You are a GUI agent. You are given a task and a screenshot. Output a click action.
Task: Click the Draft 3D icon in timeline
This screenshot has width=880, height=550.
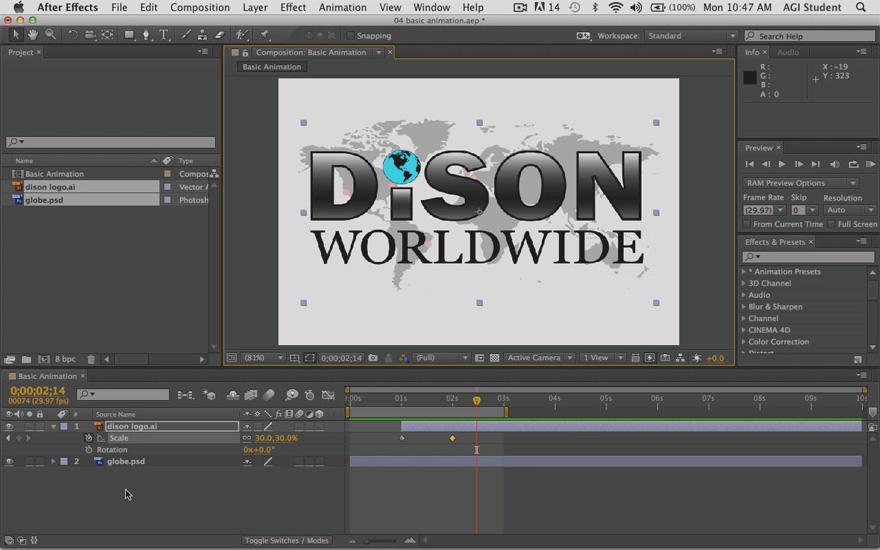pyautogui.click(x=209, y=395)
